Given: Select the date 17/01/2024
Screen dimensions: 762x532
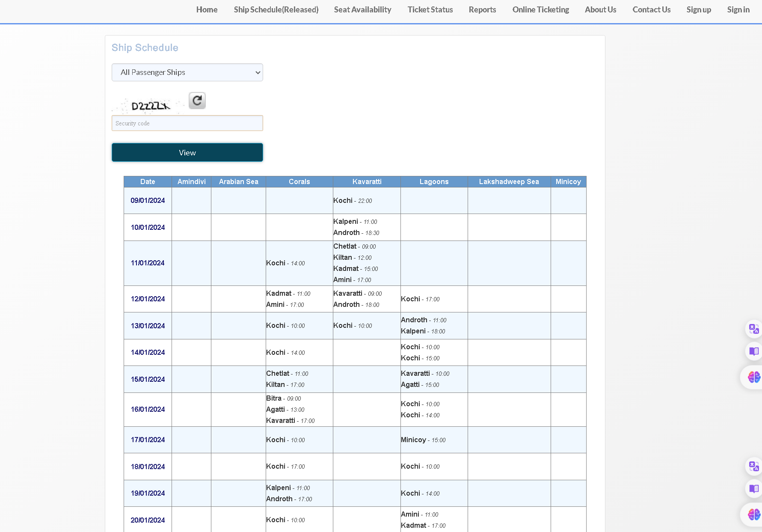Looking at the screenshot, I should [148, 440].
